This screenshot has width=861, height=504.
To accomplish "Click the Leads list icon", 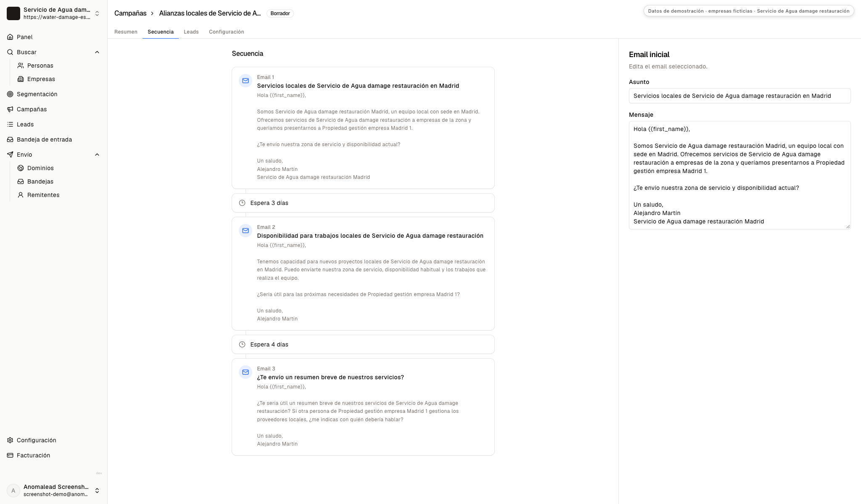I will pyautogui.click(x=10, y=124).
